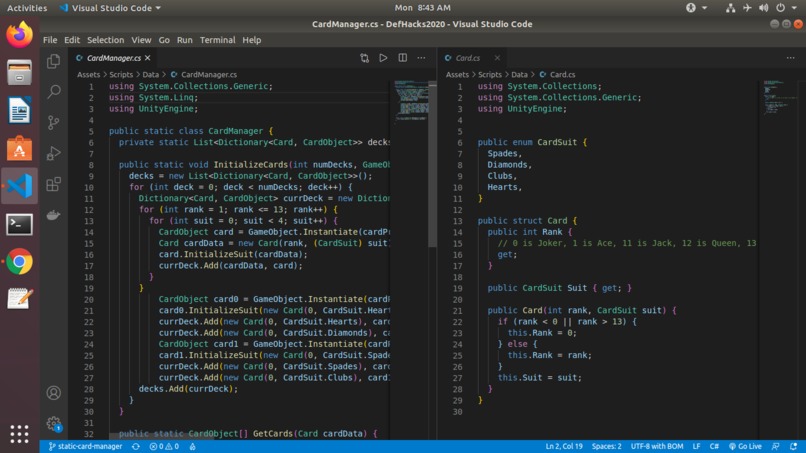Open the Terminal menu
Screen dimensions: 806x453
217,40
